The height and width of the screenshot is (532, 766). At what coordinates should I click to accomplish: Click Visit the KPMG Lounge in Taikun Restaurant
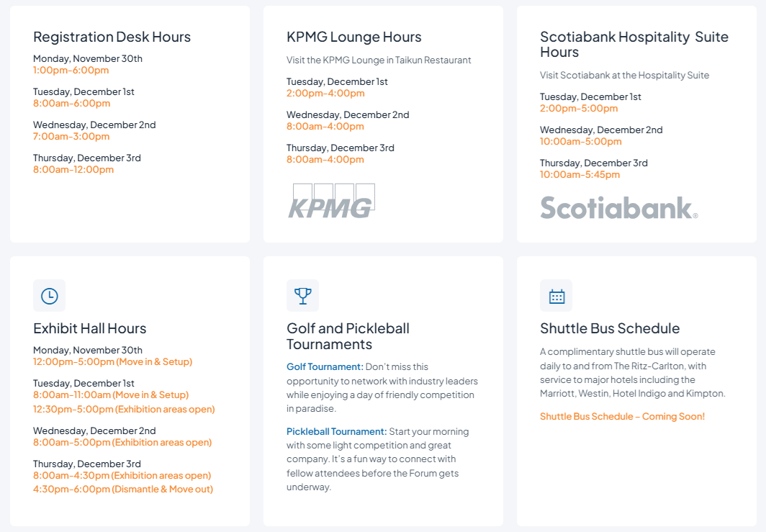tap(379, 60)
